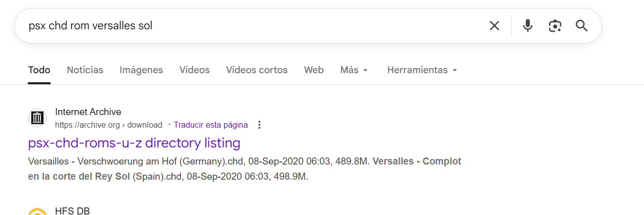Switch to the Vídeos tab
Screen dimensions: 644x215
tap(195, 70)
